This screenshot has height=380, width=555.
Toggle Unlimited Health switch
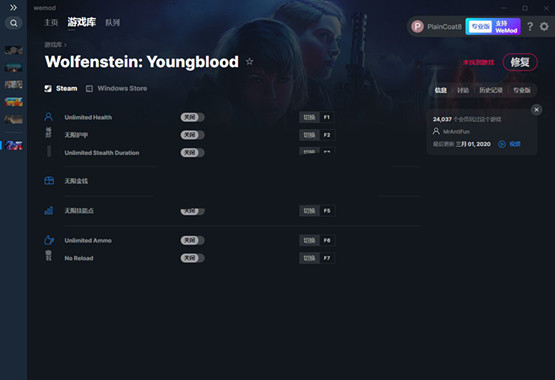pos(192,117)
